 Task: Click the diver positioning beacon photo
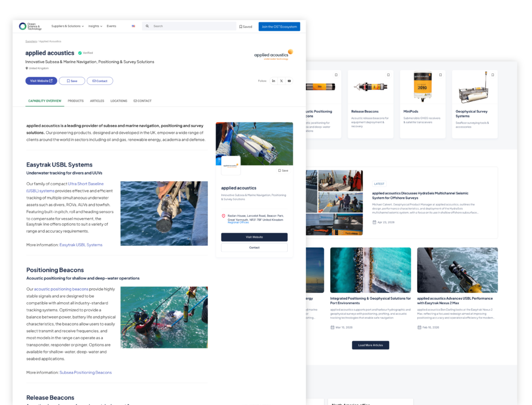tap(164, 317)
